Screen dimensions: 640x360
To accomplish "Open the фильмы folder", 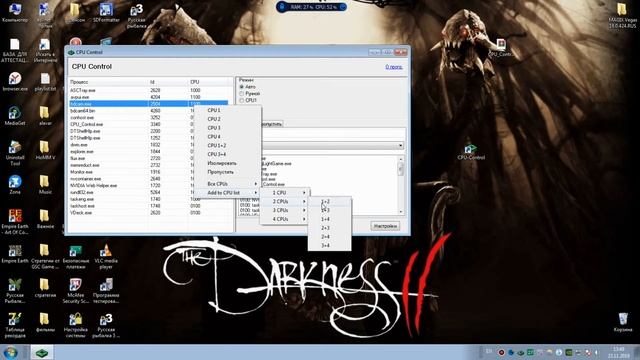I will tap(45, 322).
